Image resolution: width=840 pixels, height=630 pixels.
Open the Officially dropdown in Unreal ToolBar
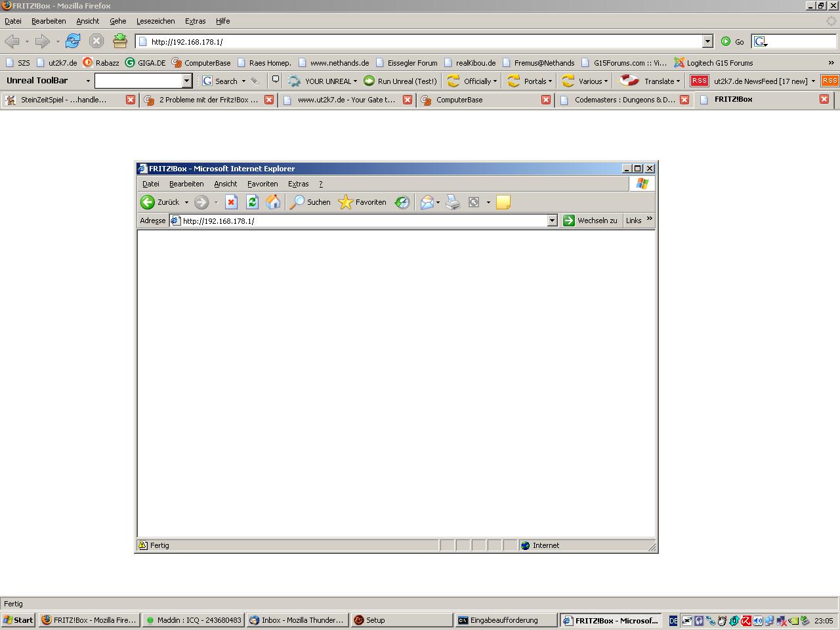point(472,81)
